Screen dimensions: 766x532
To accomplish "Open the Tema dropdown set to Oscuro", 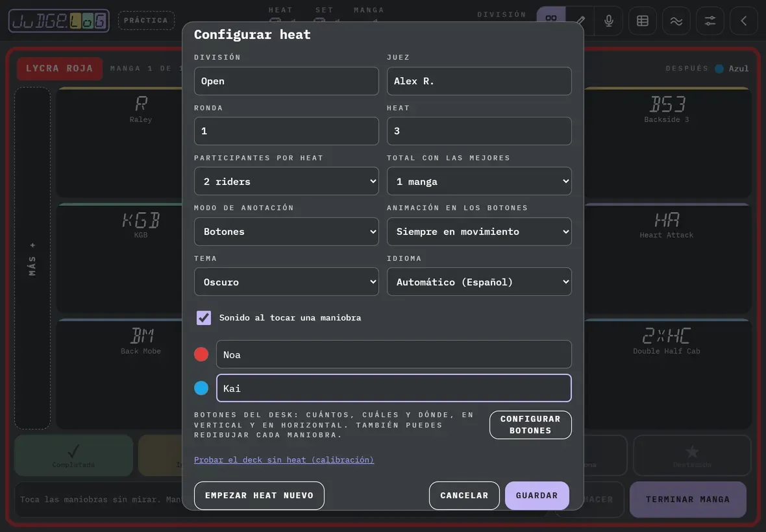I will coord(286,282).
